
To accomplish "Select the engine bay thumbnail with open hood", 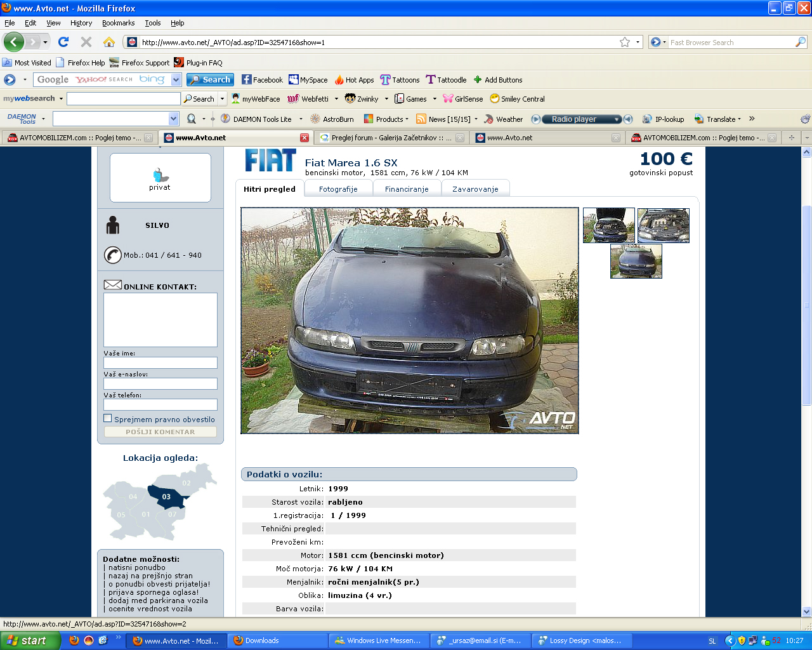I will pos(609,225).
